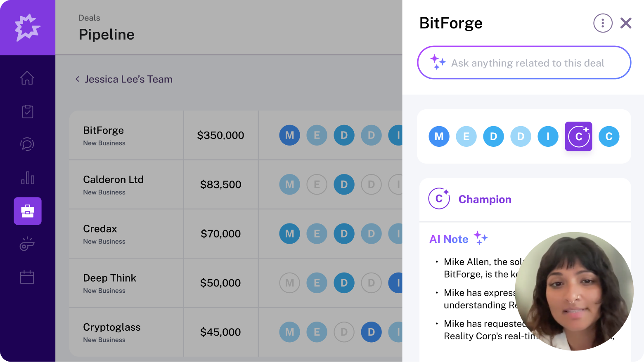
Task: Open the Calendar icon in the sidebar
Action: 27,277
